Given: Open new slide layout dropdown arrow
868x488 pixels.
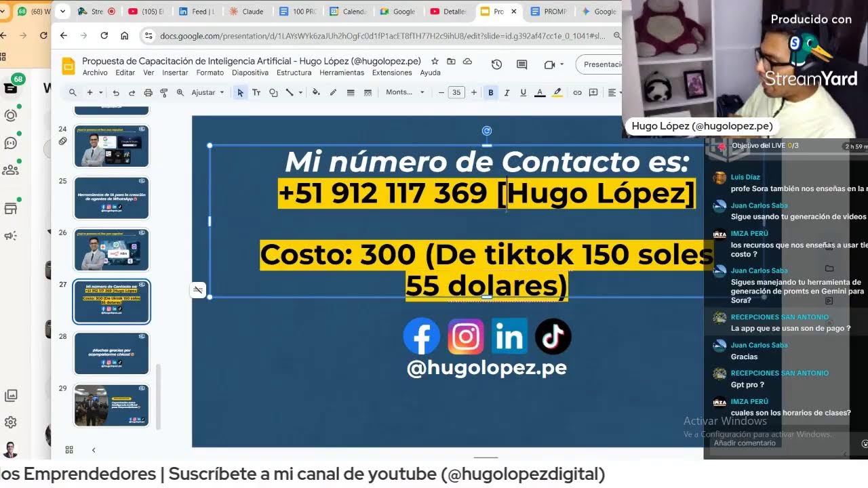Looking at the screenshot, I should (x=101, y=92).
